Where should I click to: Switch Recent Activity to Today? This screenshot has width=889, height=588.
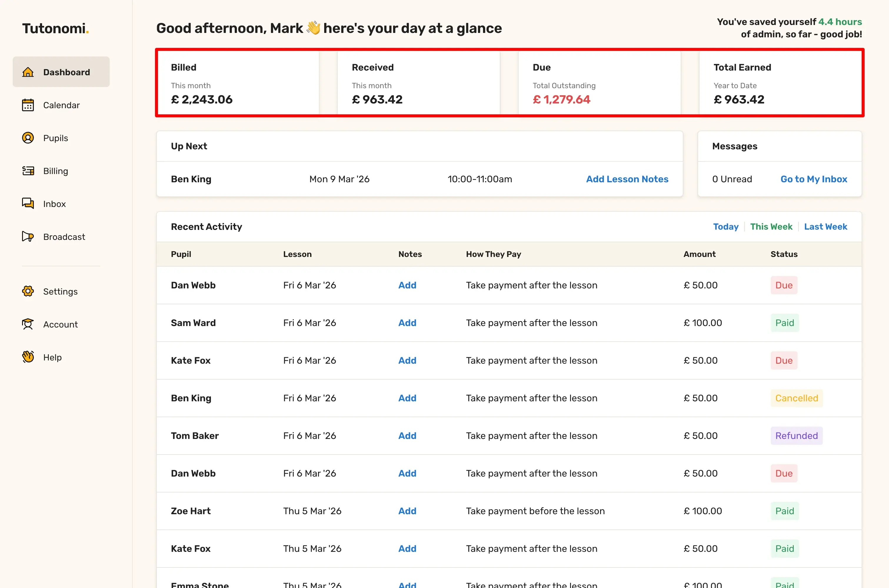pos(725,226)
